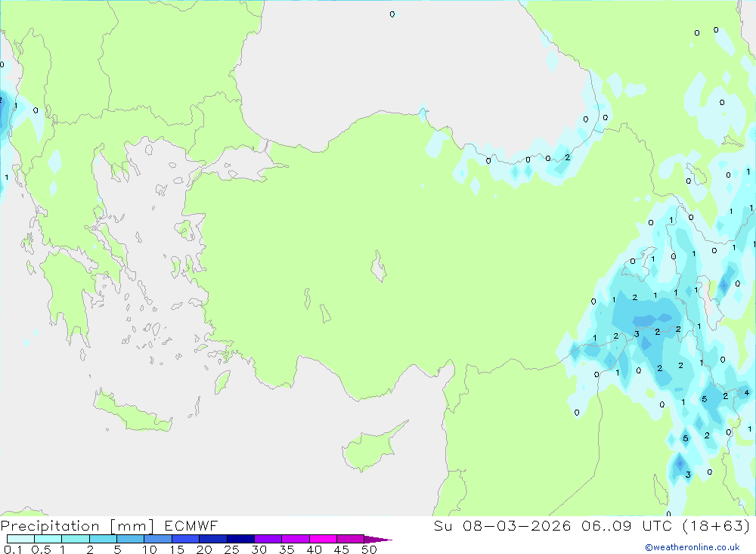This screenshot has width=756, height=554.
Task: Click the 30–35 mm purple swatch
Action: [268, 539]
